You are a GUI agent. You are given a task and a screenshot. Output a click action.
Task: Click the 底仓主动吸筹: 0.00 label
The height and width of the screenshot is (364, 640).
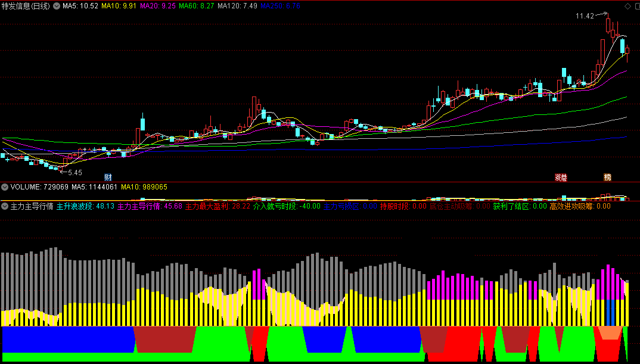pos(459,206)
